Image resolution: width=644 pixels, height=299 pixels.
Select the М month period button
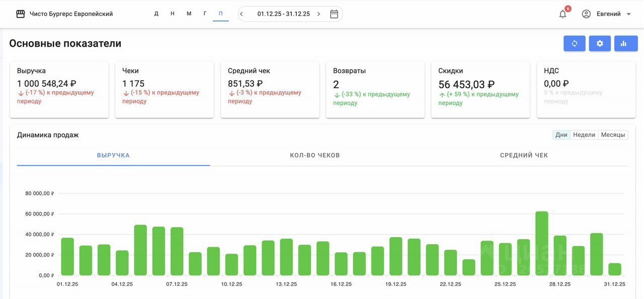pyautogui.click(x=189, y=14)
